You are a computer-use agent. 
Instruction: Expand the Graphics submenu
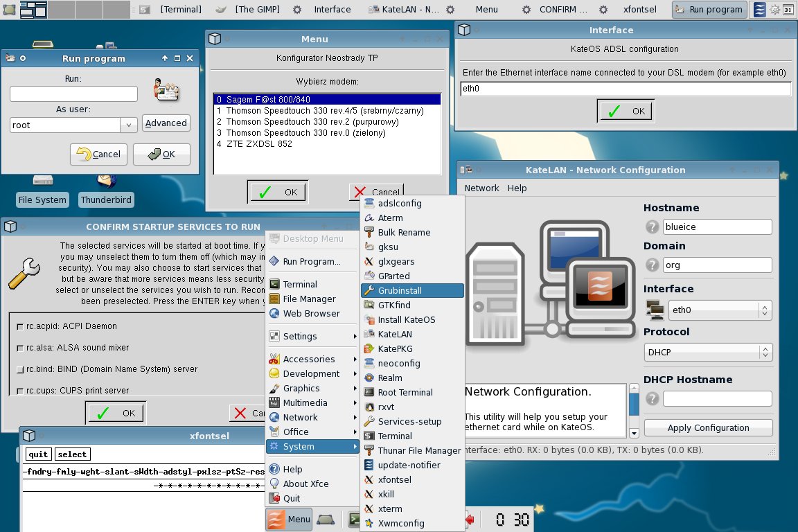pos(312,389)
